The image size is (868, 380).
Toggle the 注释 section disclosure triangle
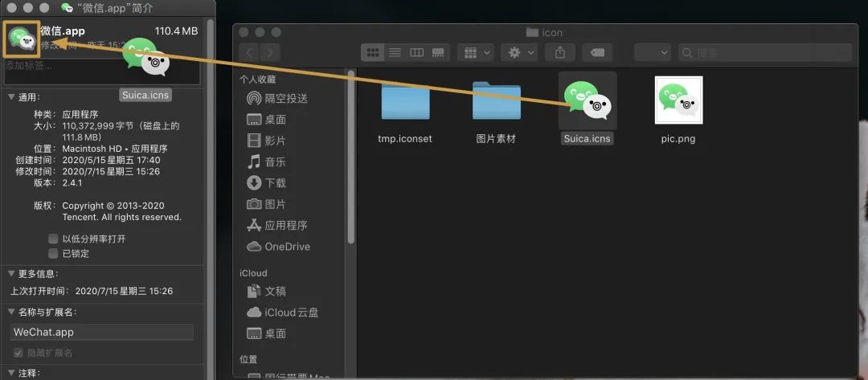click(x=11, y=373)
